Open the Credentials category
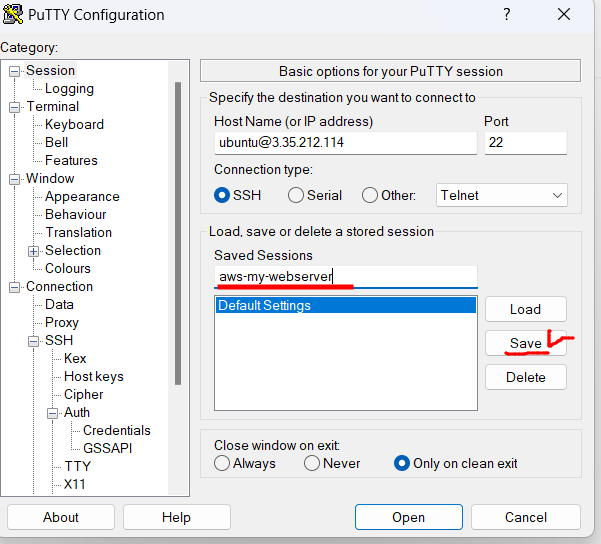 pyautogui.click(x=117, y=431)
